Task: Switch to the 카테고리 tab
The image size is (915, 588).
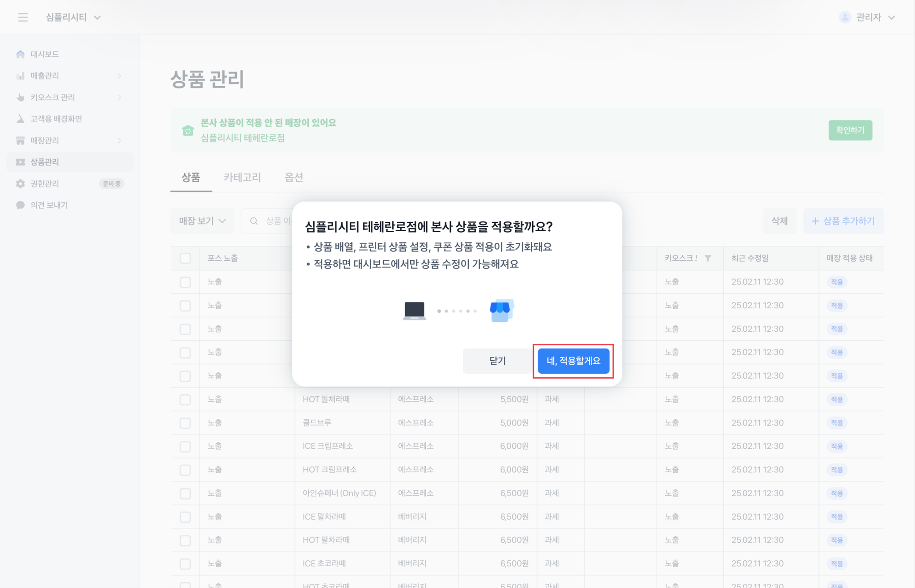Action: pyautogui.click(x=242, y=178)
